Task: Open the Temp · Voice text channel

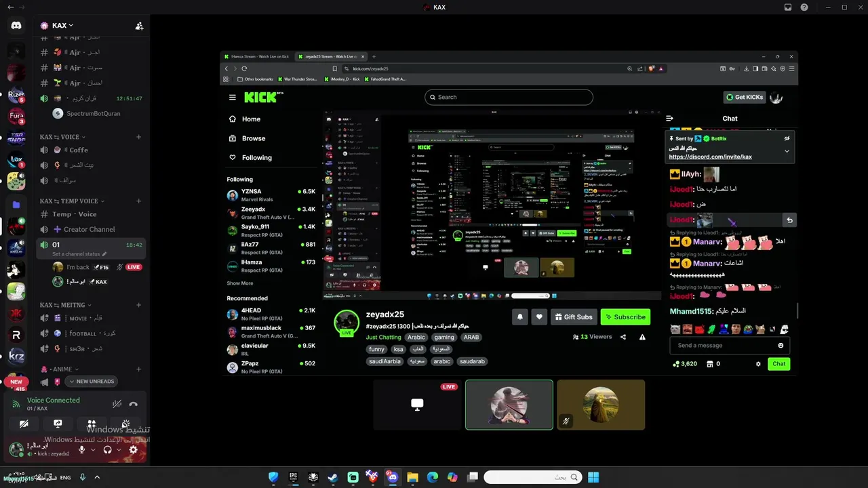Action: pyautogui.click(x=92, y=214)
